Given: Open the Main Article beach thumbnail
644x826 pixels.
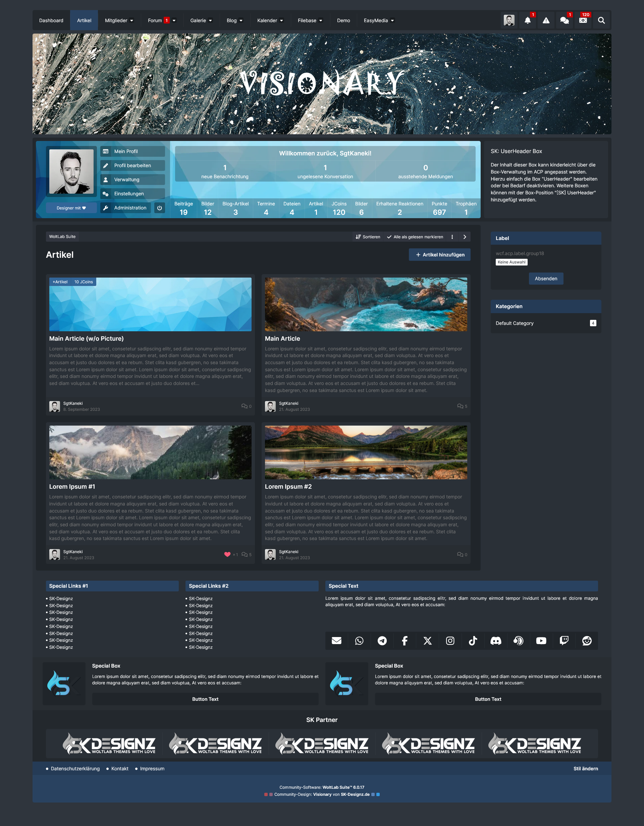Looking at the screenshot, I should pos(366,304).
